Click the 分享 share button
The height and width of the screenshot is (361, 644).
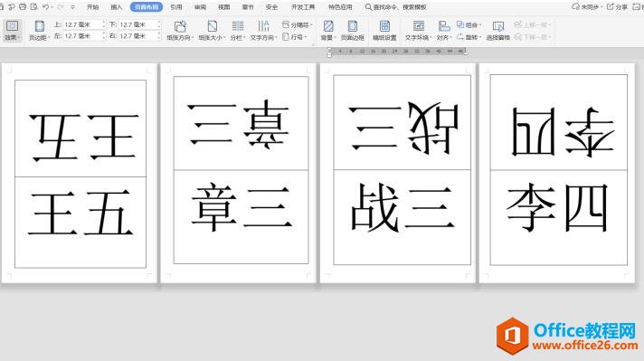point(617,7)
